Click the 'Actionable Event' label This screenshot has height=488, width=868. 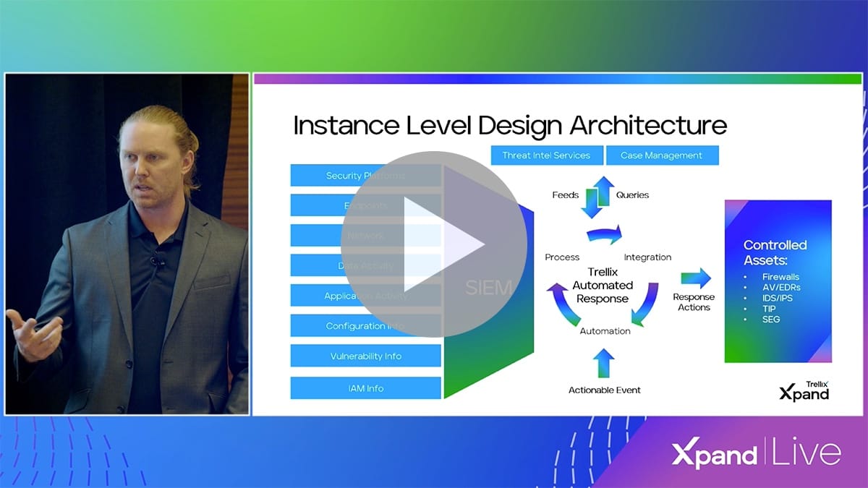click(x=605, y=390)
